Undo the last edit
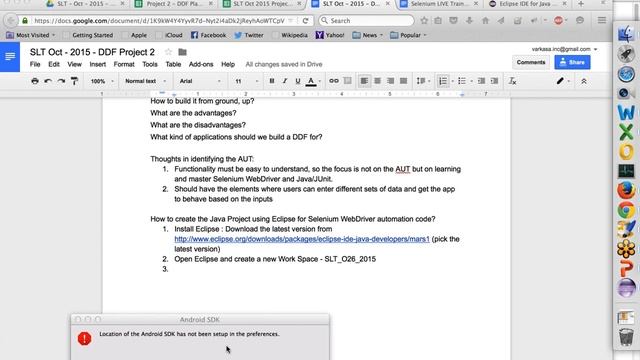The image size is (640, 360). [x=48, y=81]
